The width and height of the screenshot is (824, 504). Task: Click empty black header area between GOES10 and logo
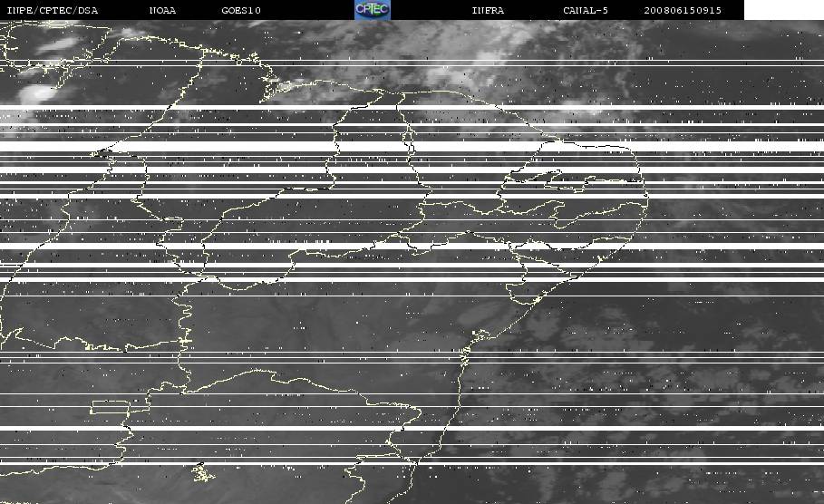tap(307, 10)
